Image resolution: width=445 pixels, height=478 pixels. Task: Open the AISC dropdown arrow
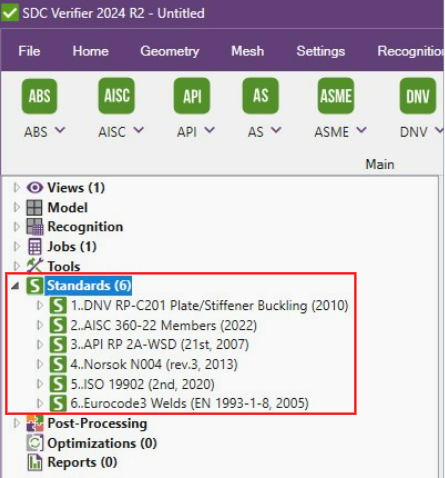coord(139,130)
